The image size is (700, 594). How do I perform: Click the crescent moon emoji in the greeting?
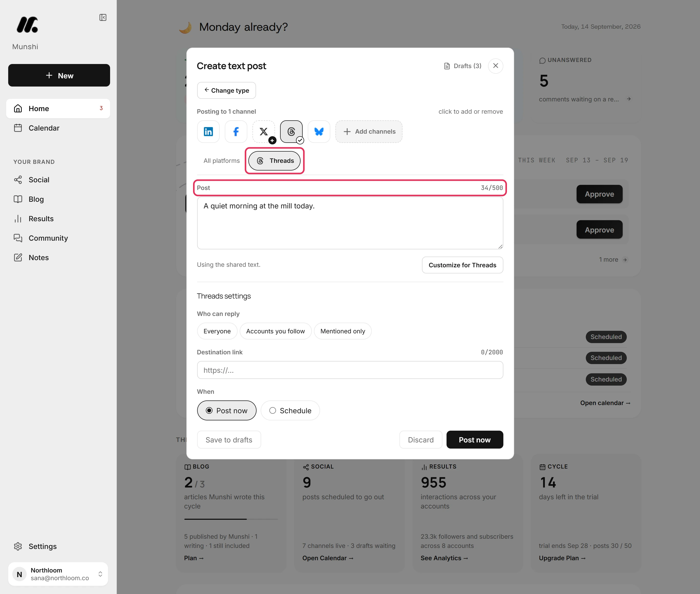[185, 27]
